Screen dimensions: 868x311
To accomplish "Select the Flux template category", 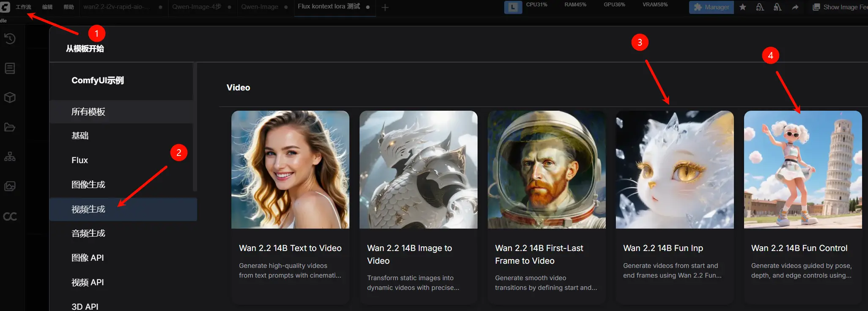I will point(80,160).
